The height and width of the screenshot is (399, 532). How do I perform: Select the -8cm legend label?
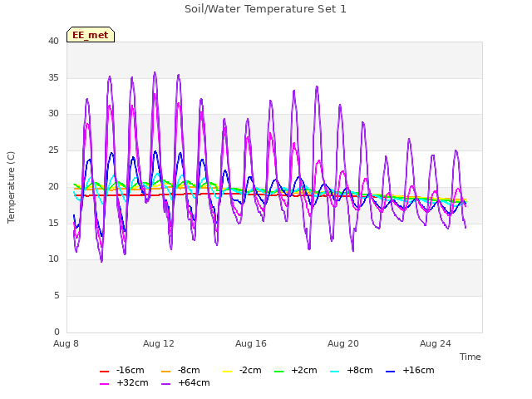[189, 370]
